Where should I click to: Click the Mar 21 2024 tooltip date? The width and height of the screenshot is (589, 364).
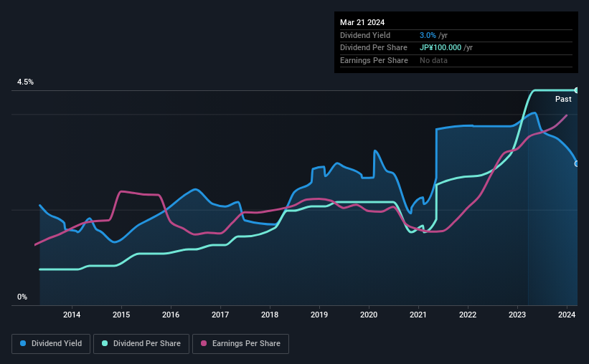pyautogui.click(x=362, y=22)
